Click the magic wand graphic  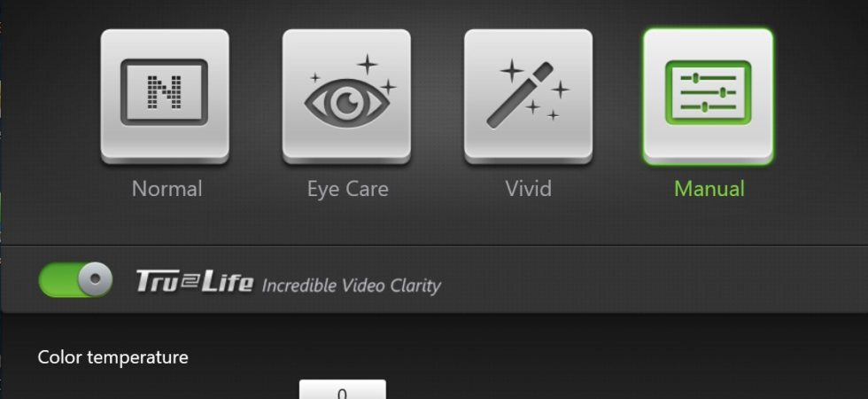pos(519,96)
